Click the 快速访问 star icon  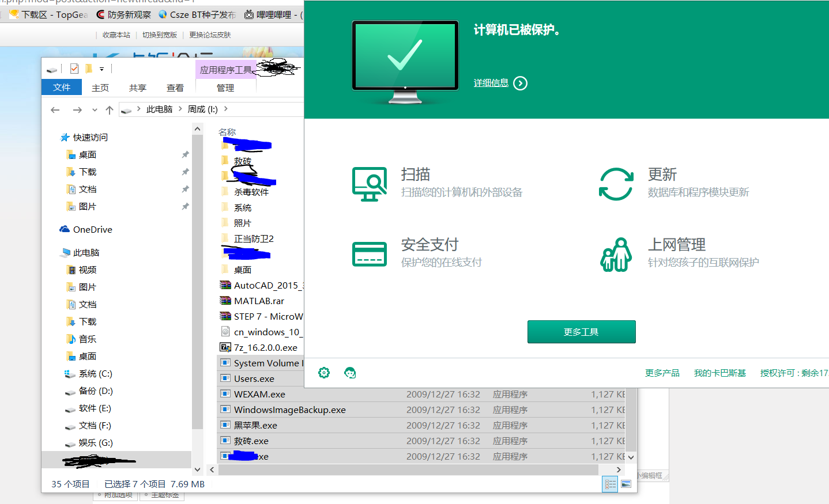(65, 137)
